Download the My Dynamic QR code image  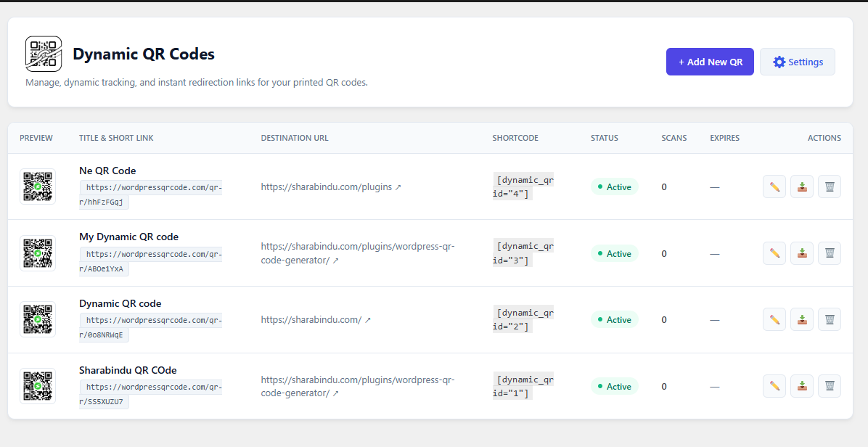pos(801,253)
